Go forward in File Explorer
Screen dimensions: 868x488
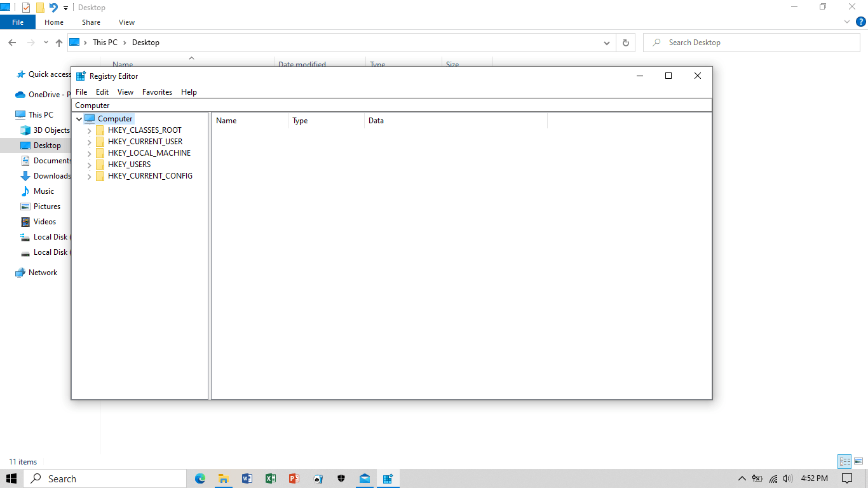[31, 43]
